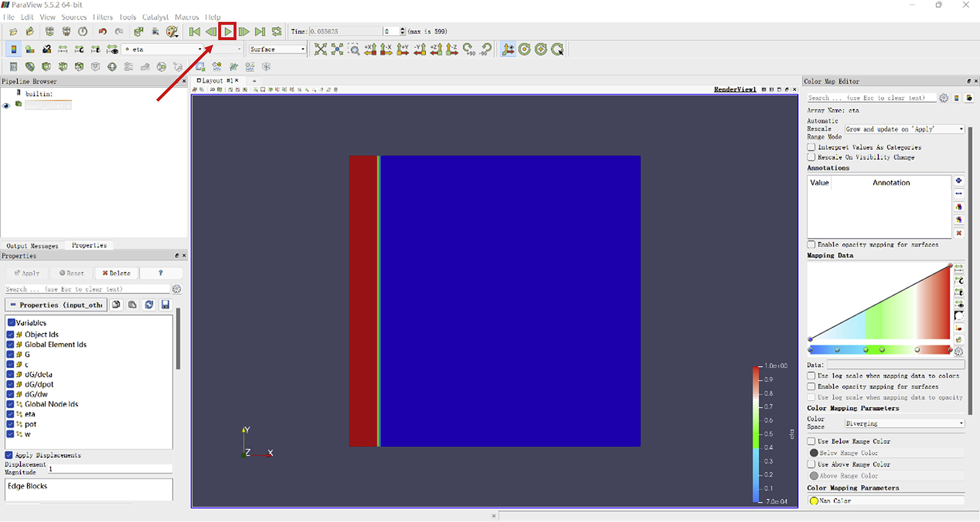The height and width of the screenshot is (522, 980).
Task: Toggle color legend visibility icon
Action: click(14, 49)
